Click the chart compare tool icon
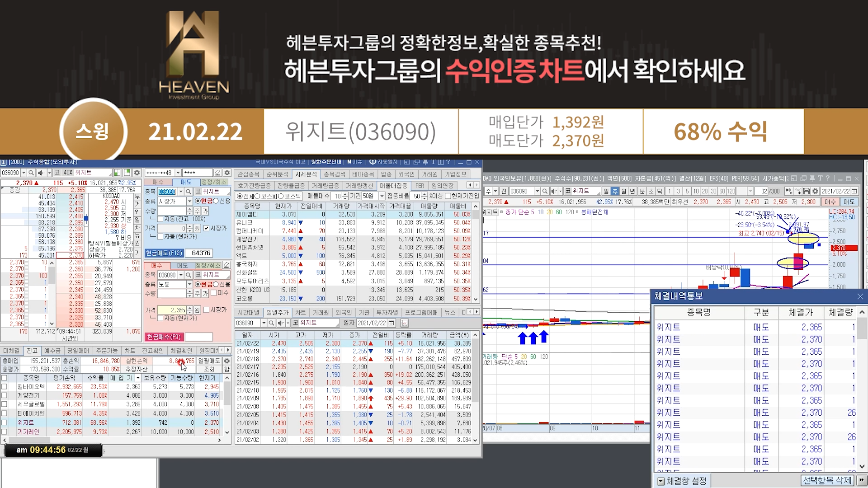 click(x=789, y=191)
